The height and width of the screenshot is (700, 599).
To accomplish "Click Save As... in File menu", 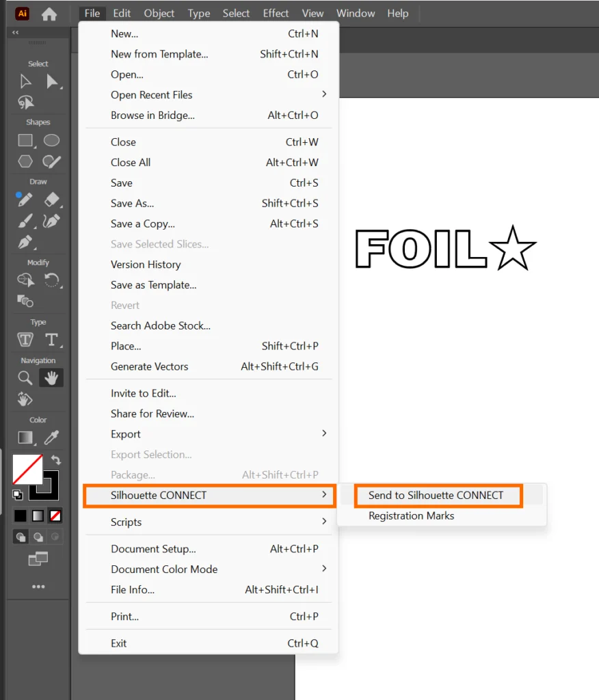I will click(x=132, y=203).
